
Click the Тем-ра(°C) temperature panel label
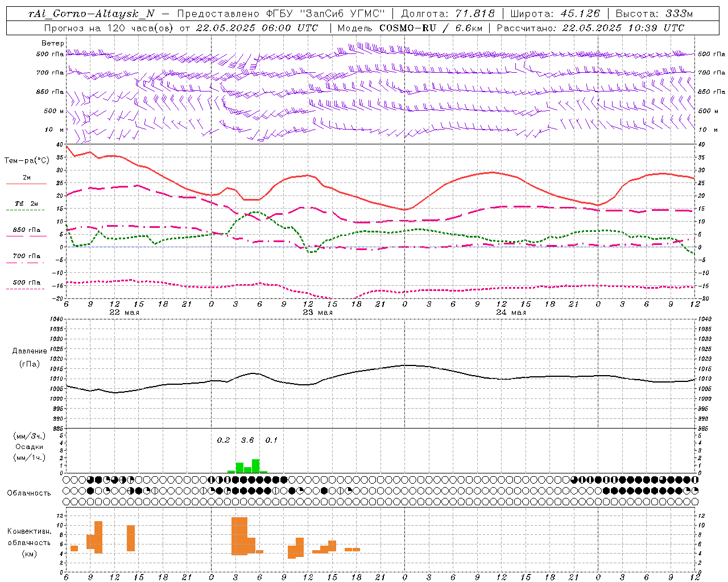tap(27, 161)
